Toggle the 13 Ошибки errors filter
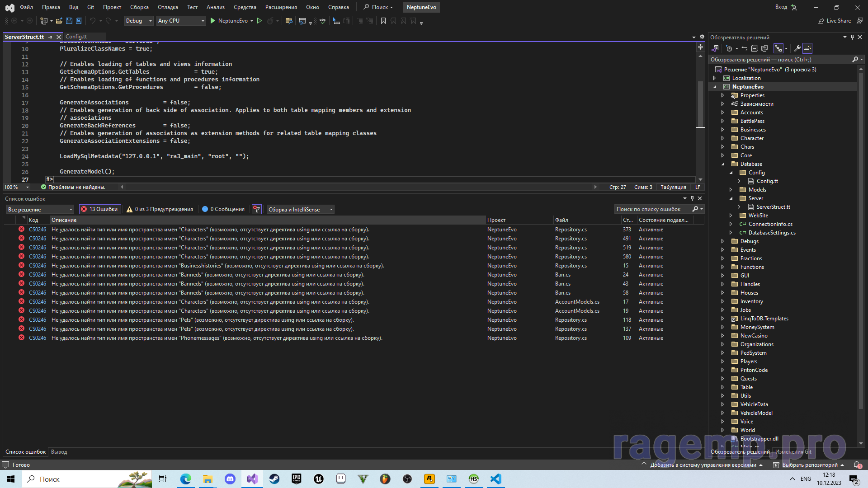 click(x=99, y=209)
